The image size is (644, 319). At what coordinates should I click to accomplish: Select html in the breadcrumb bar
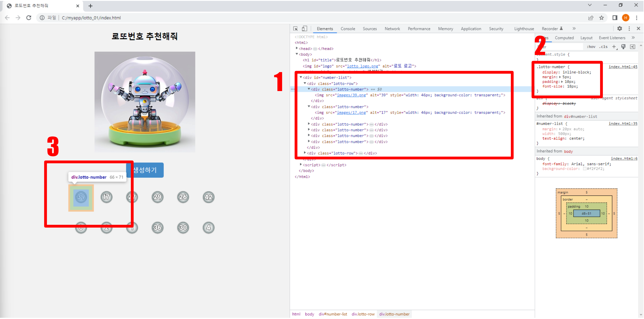(x=296, y=314)
